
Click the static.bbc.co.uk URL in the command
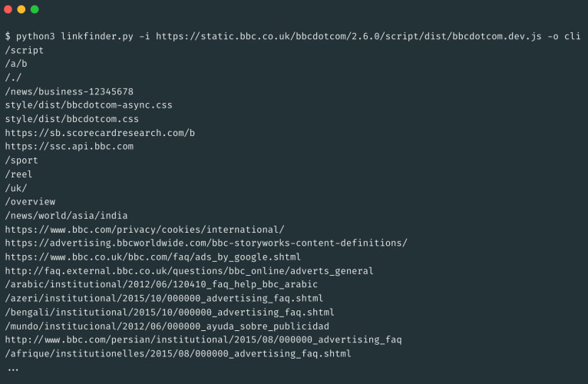click(349, 36)
